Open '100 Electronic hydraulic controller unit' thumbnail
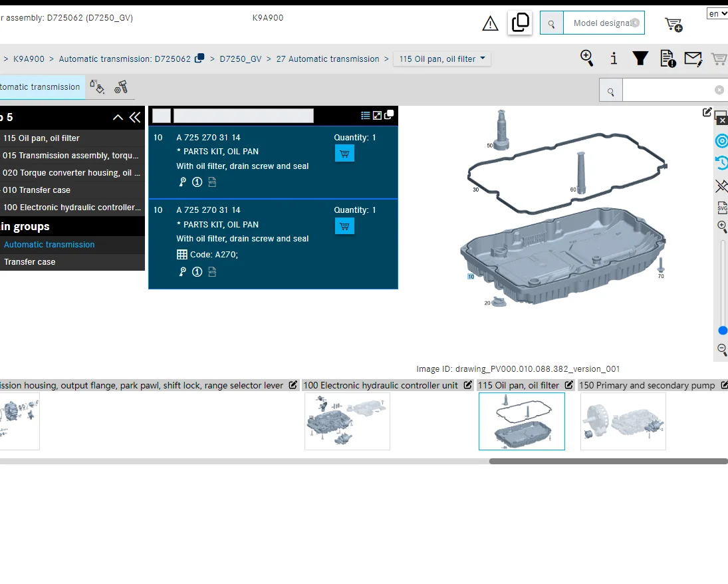This screenshot has width=728, height=584. point(347,421)
